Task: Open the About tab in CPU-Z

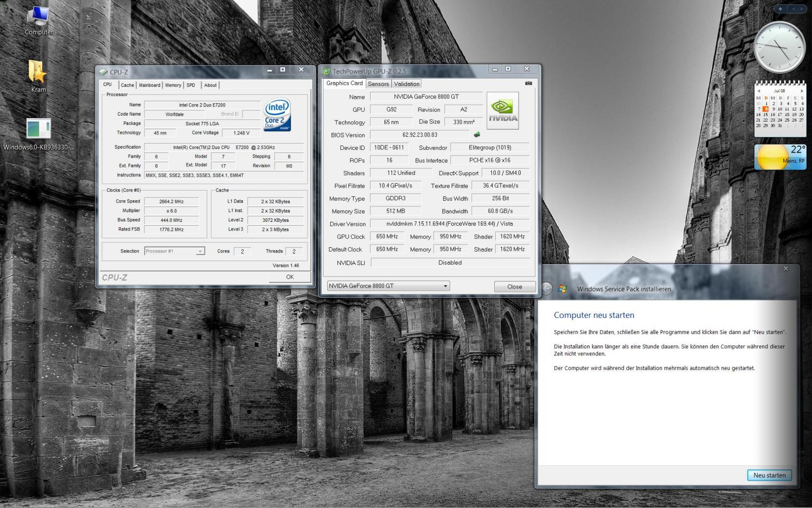Action: point(210,85)
